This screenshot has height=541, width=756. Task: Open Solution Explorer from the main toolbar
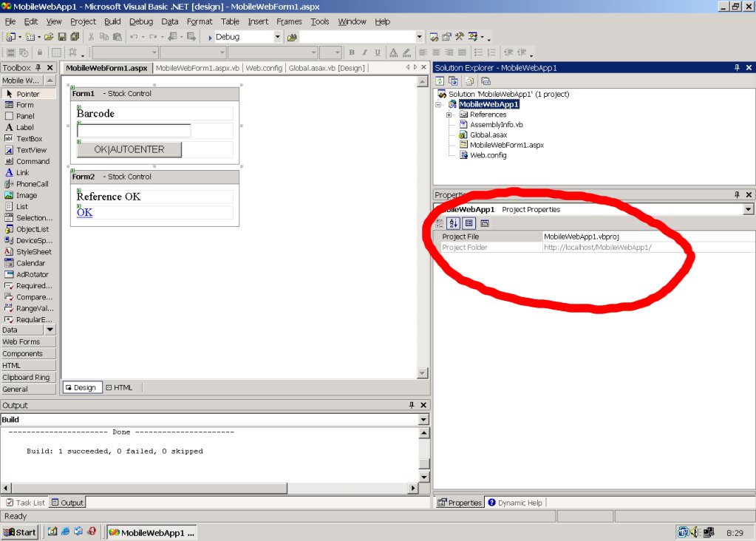(x=434, y=37)
